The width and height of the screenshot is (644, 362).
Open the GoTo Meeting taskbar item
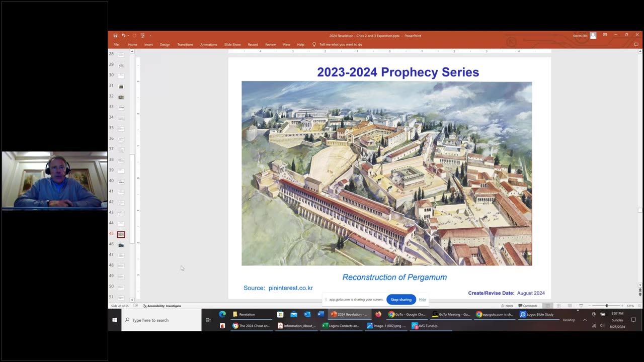pos(451,314)
